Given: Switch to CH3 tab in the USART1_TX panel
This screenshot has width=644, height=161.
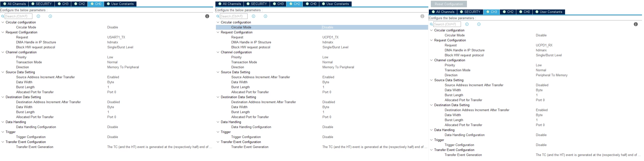Looking at the screenshot, I should 63,4.
